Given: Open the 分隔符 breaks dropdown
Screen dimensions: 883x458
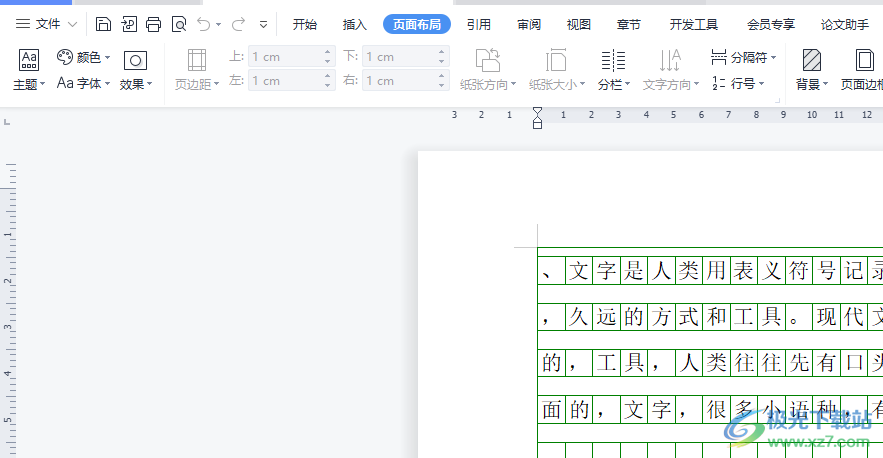Looking at the screenshot, I should pos(743,57).
